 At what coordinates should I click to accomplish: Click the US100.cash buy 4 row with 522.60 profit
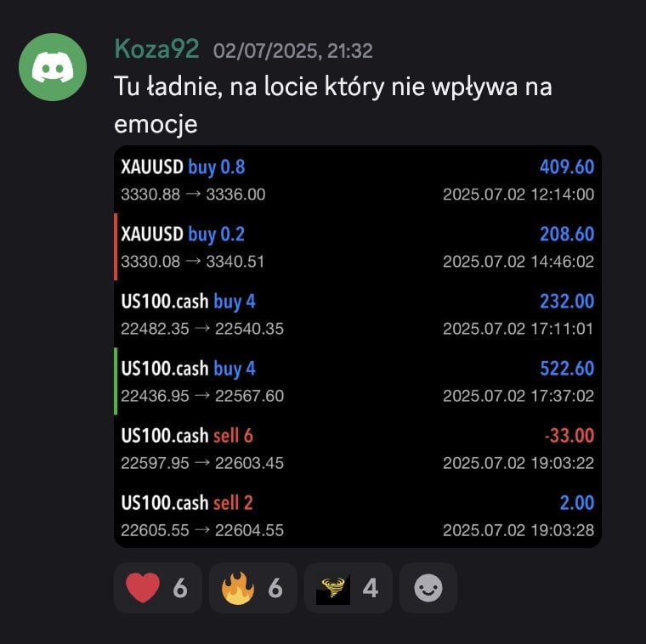coord(358,381)
